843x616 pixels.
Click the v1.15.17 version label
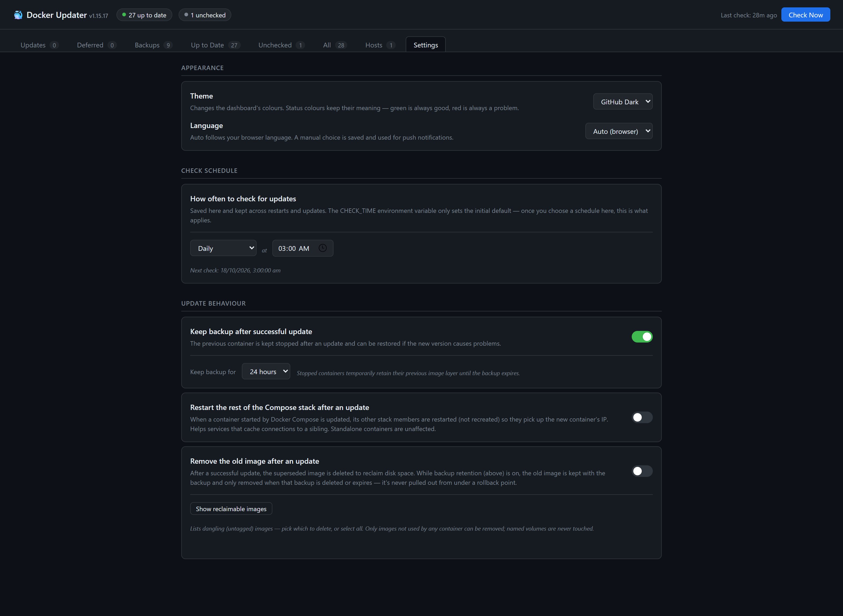point(99,16)
